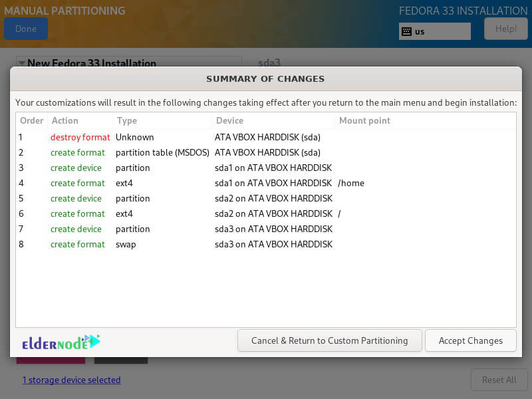Viewport: 532px width, 399px height.
Task: Click 'sda1 on ATA VBOX HARDDISK' in row 3
Action: (x=273, y=168)
